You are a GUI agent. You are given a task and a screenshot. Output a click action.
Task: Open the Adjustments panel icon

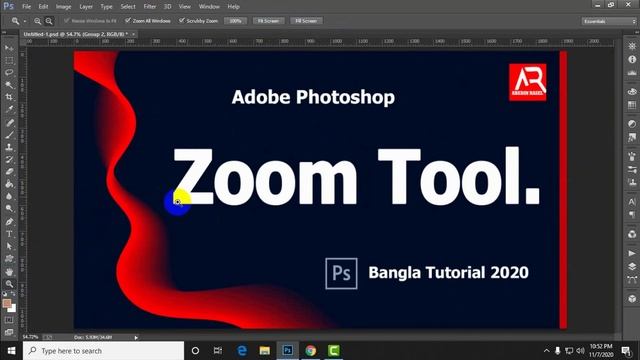coord(632,124)
